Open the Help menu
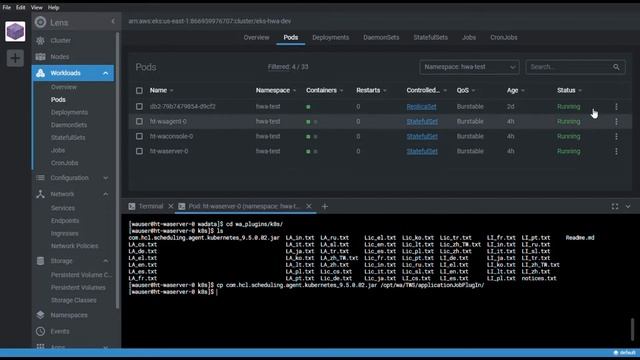 point(53,7)
